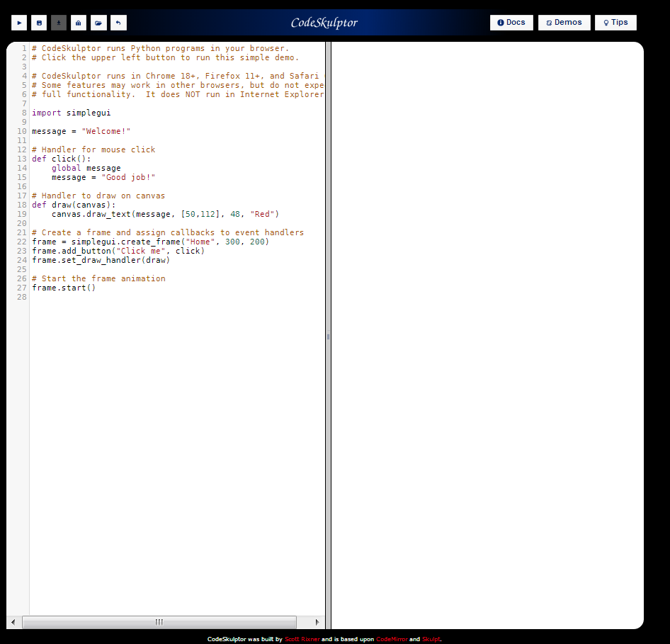Click the grayed-out Download icon
The image size is (670, 644).
58,22
